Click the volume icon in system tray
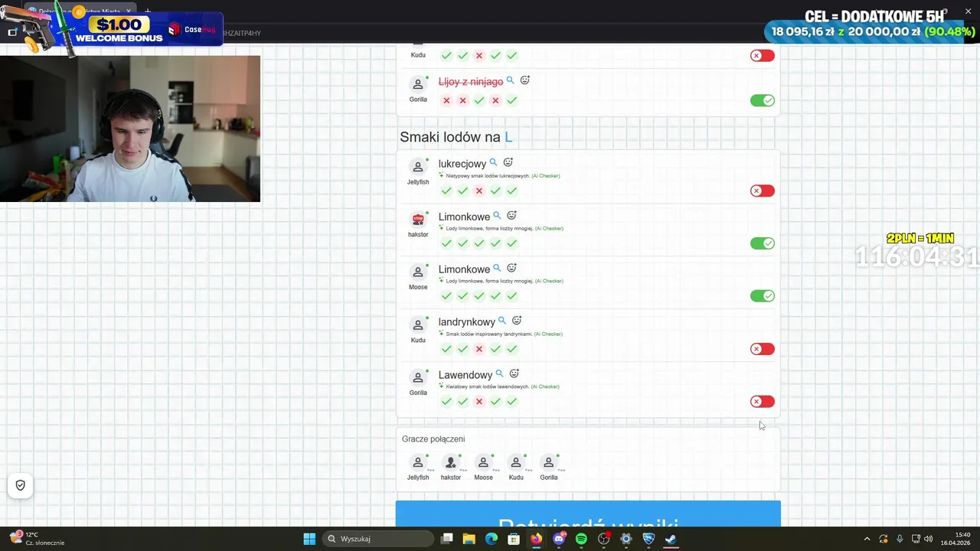The height and width of the screenshot is (551, 980). click(929, 539)
